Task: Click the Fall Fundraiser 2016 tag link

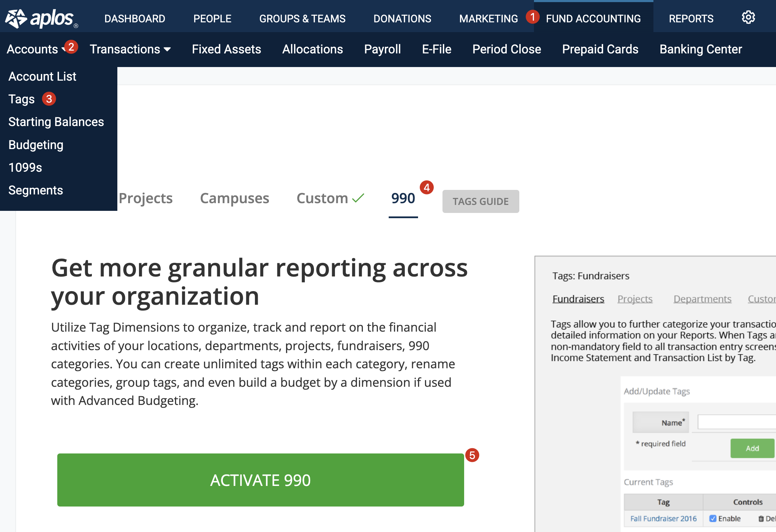Action: pos(663,519)
